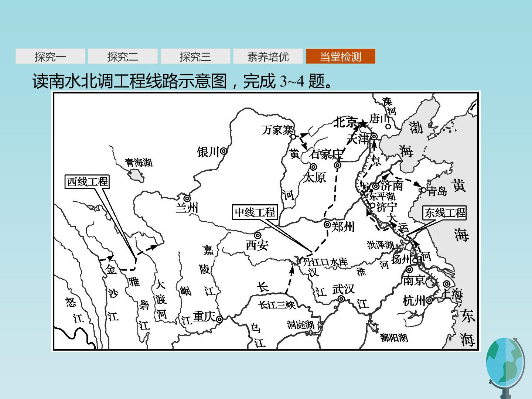Click the 长江三峡 label
This screenshot has height=399, width=532.
click(x=277, y=305)
